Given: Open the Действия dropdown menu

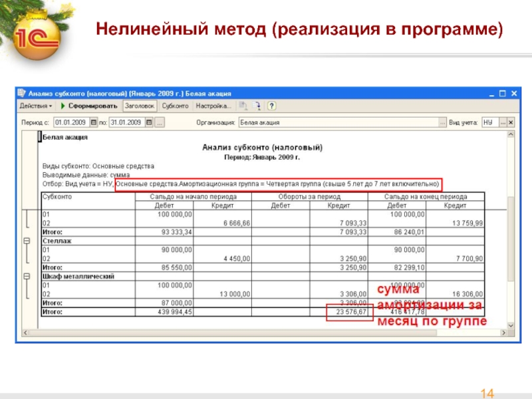Looking at the screenshot, I should [36, 106].
